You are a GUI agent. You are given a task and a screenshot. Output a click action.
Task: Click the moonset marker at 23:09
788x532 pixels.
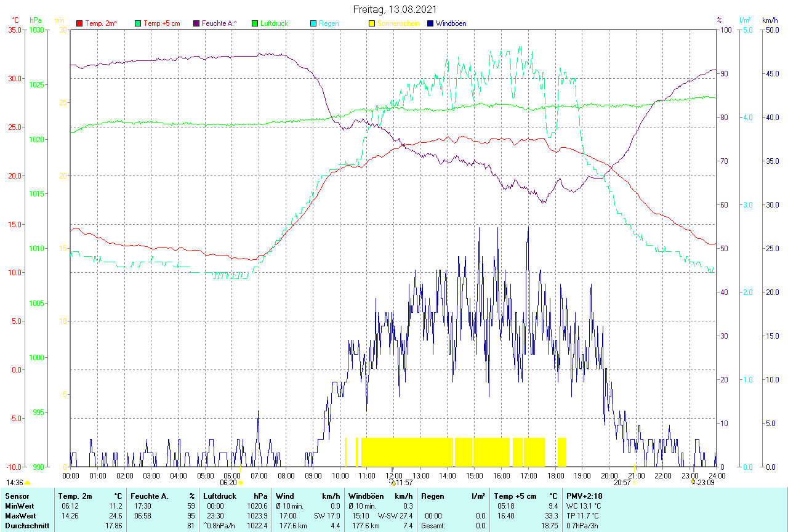(693, 483)
